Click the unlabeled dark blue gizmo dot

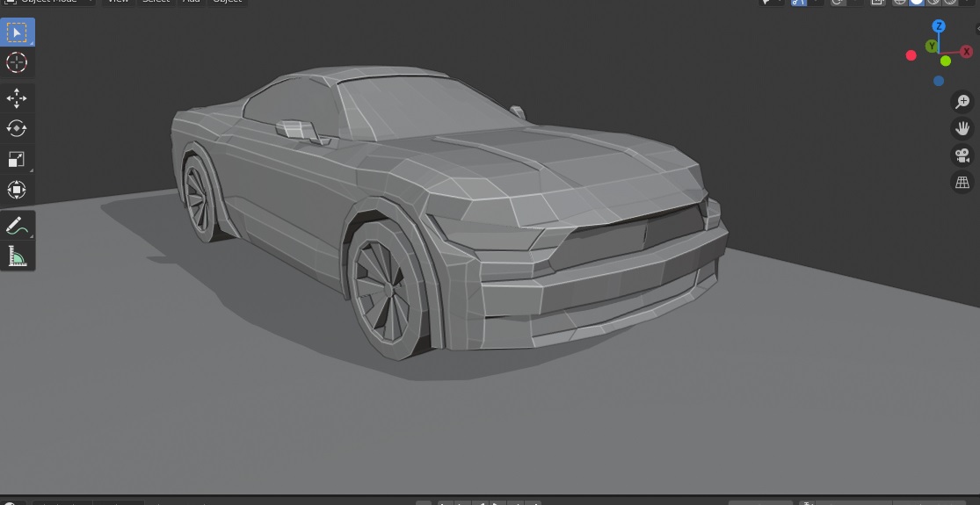click(939, 81)
